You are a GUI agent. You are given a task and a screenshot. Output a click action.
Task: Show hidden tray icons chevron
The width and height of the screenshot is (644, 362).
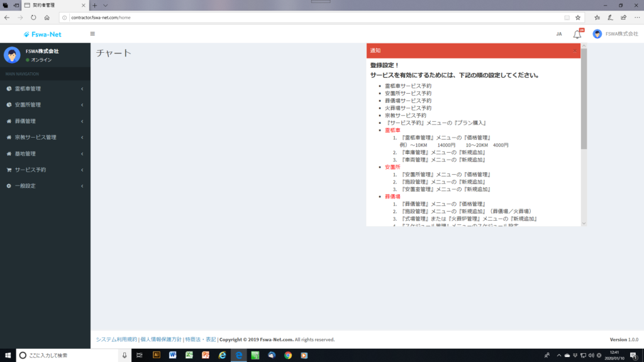click(559, 356)
